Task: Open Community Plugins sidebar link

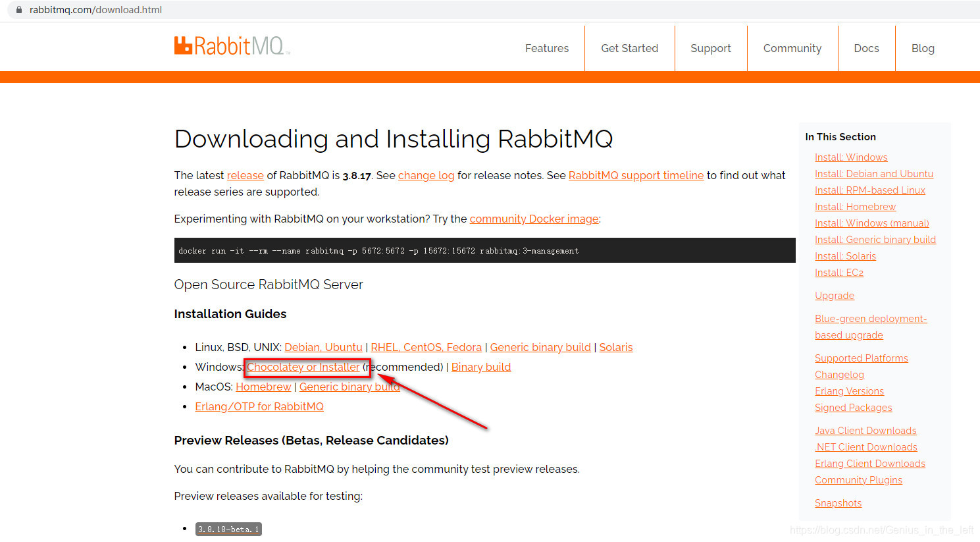Action: (x=858, y=480)
